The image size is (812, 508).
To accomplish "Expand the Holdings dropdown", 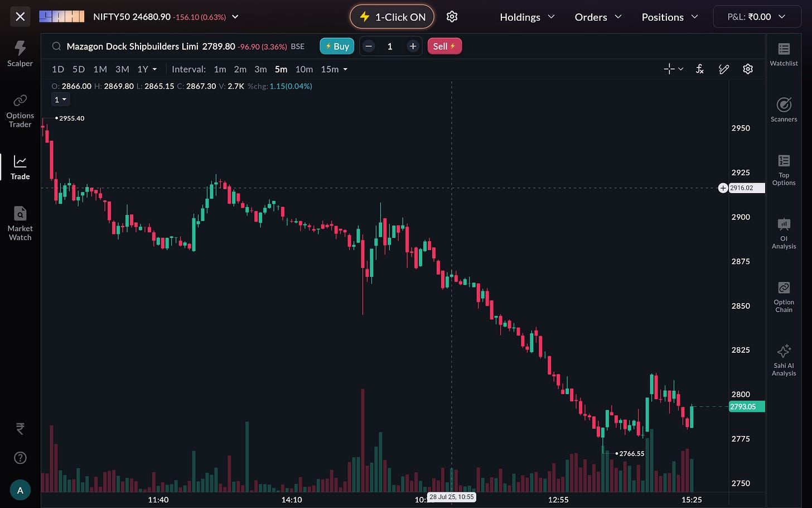I will point(527,17).
